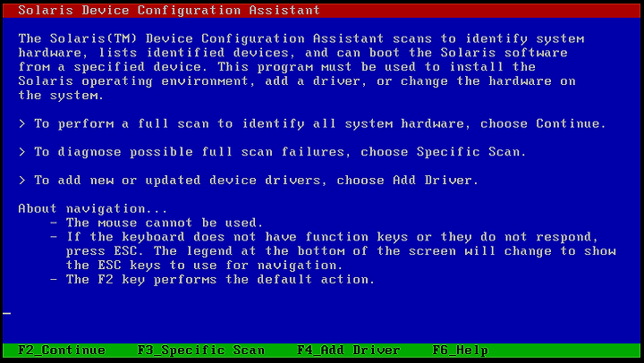Click the Solaris Device Configuration Assistant title
644x363 pixels.
pos(169,10)
